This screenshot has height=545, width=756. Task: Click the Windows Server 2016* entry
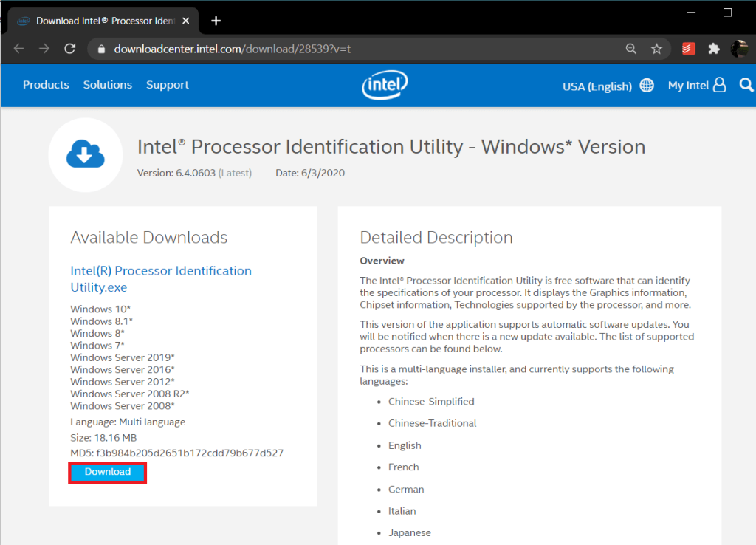[123, 369]
